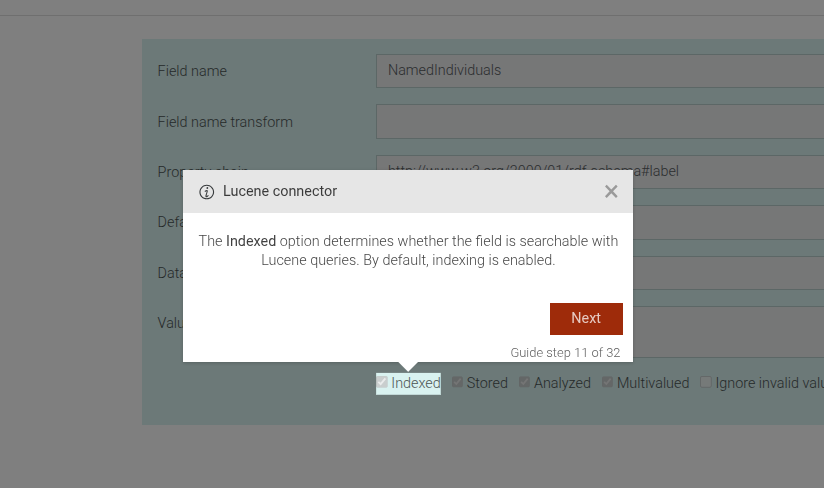Click the info icon beside Lucene connector
This screenshot has width=824, height=488.
point(207,192)
